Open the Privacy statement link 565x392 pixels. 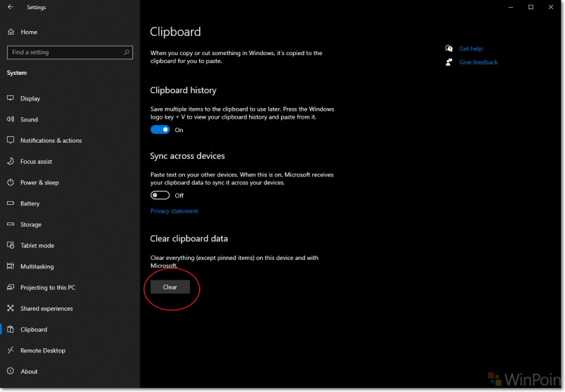[174, 210]
